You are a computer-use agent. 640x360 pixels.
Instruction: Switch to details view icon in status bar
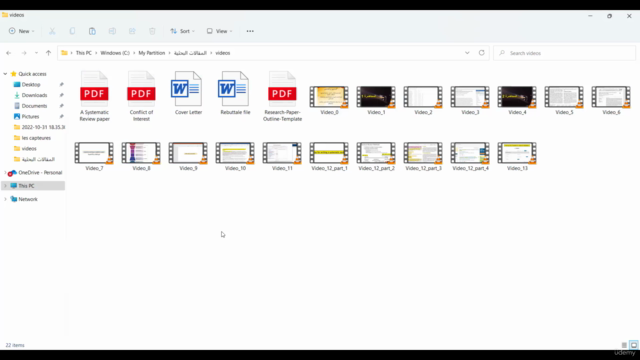tap(624, 345)
